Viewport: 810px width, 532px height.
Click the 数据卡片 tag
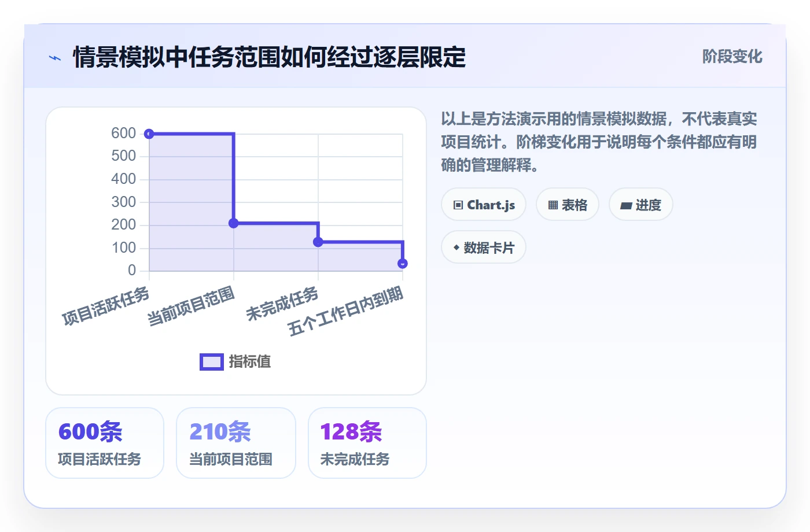pyautogui.click(x=484, y=247)
